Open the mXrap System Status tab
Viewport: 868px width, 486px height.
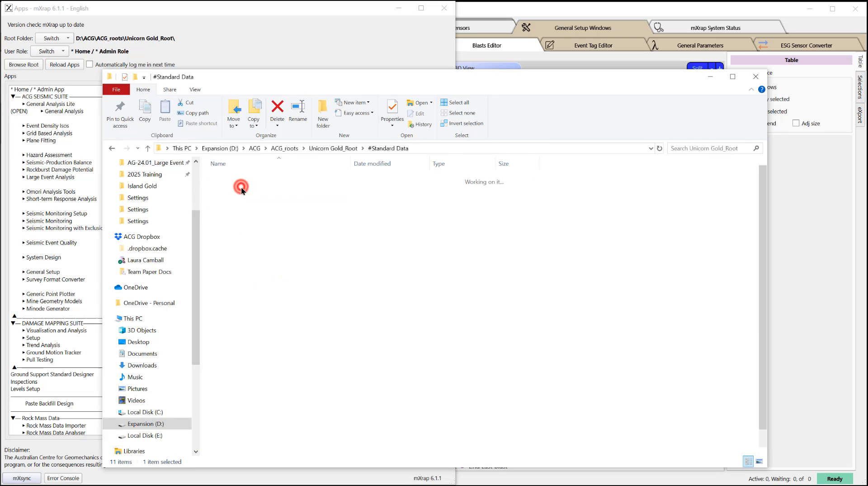click(x=715, y=28)
